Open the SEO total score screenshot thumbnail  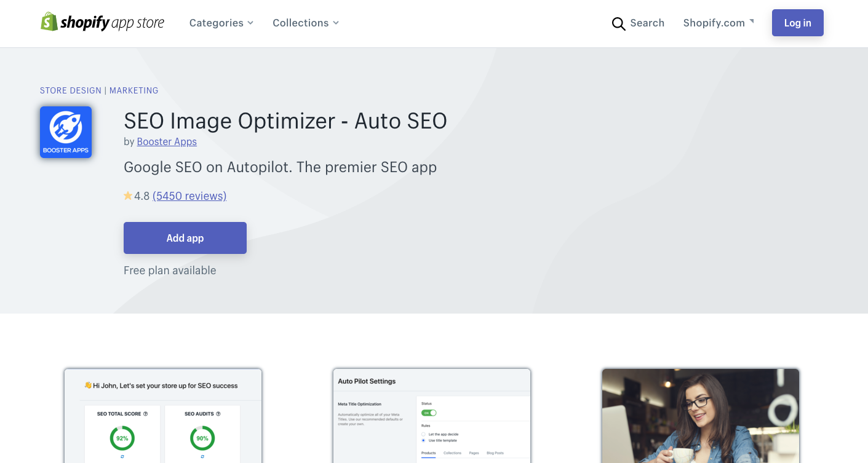coord(163,416)
